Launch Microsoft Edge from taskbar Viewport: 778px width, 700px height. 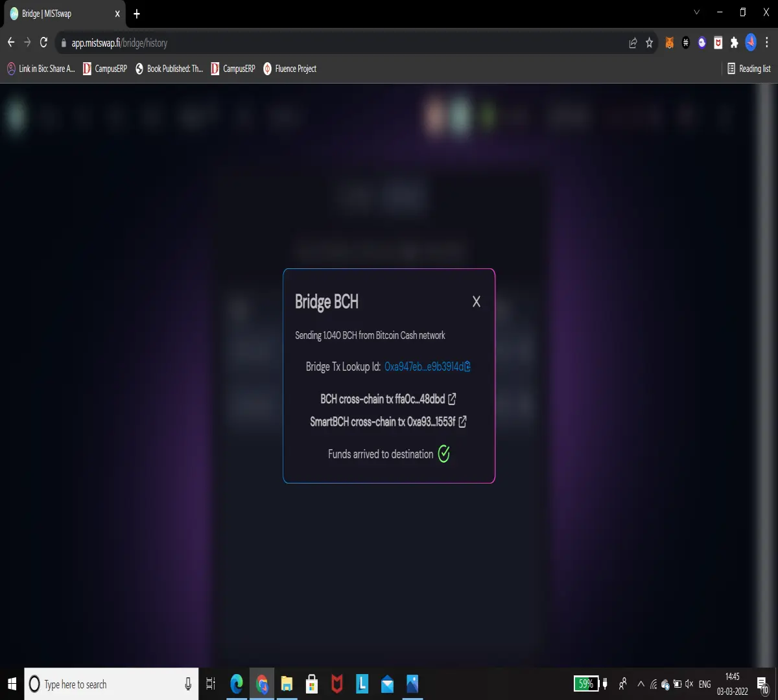click(237, 684)
